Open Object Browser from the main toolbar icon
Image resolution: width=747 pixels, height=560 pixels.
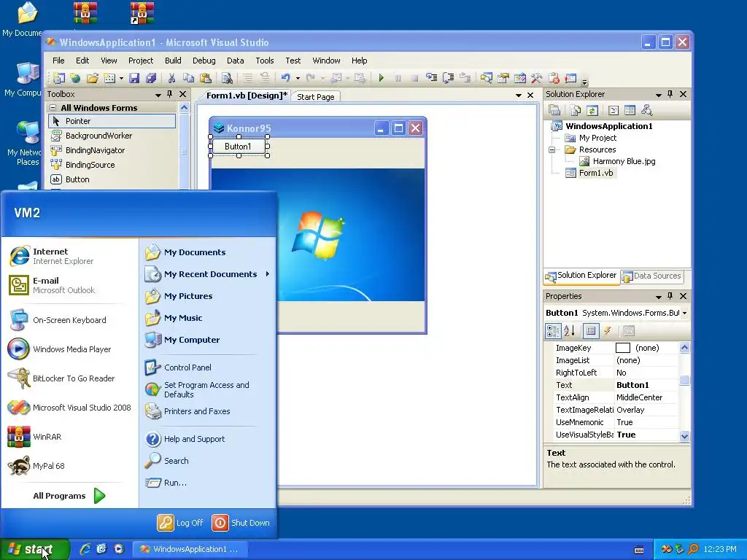[x=520, y=78]
